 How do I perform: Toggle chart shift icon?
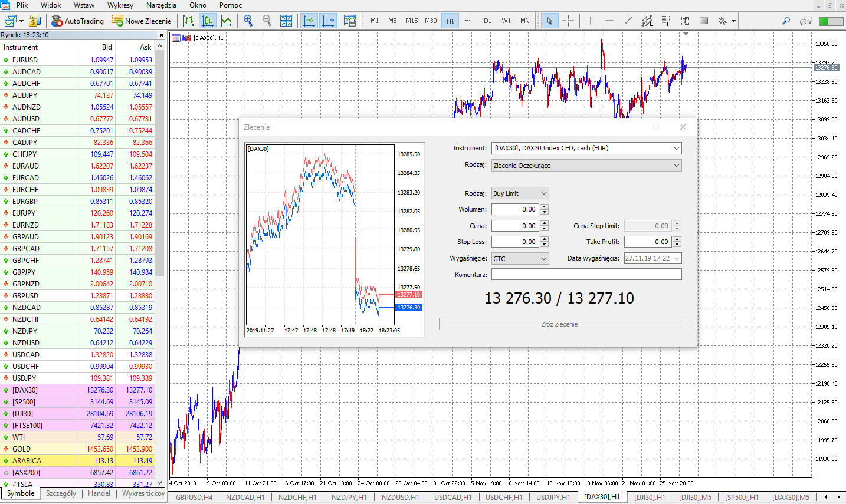coord(329,21)
